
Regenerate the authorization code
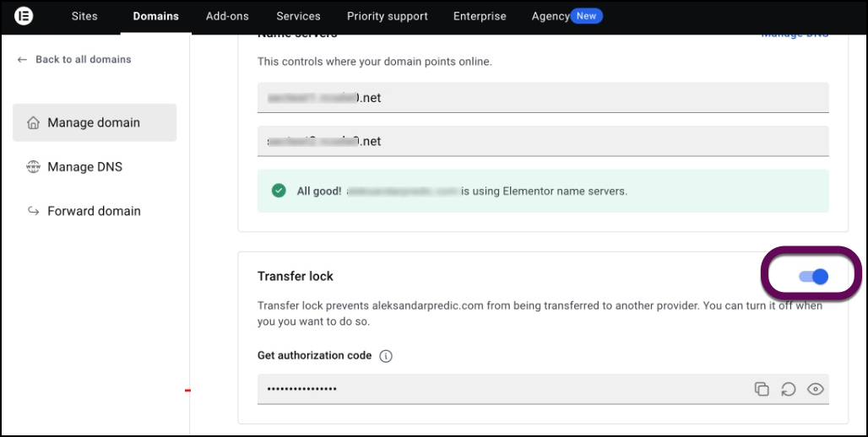tap(789, 389)
